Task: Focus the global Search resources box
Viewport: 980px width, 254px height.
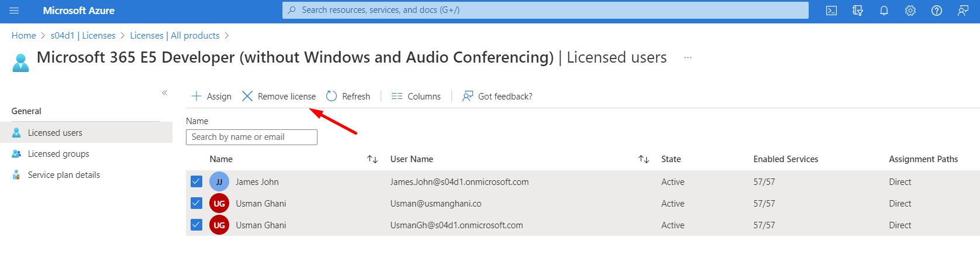Action: 546,10
